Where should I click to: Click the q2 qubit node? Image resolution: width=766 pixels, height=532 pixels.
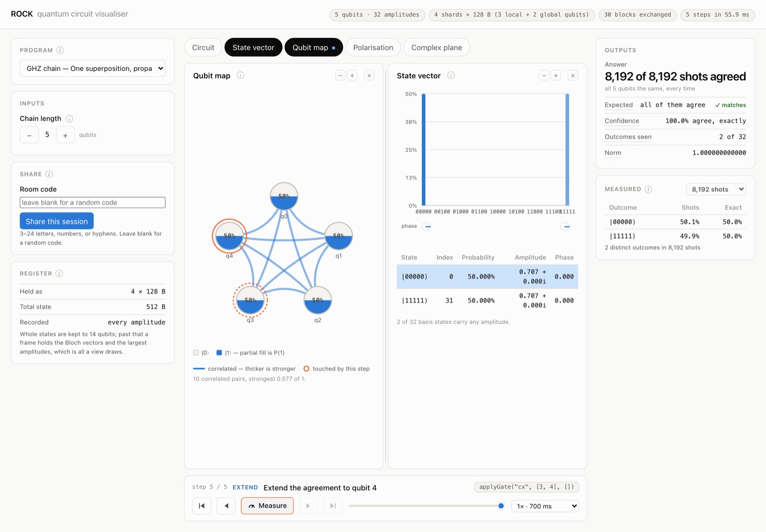[317, 300]
